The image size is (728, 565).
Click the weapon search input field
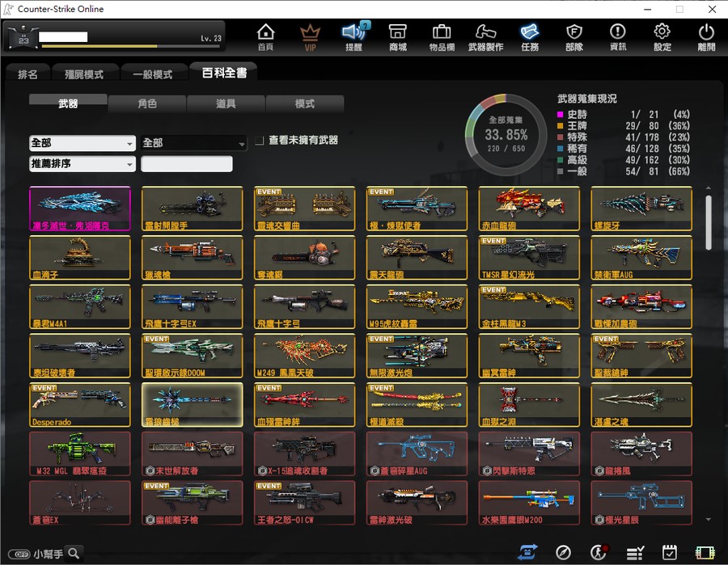point(187,164)
